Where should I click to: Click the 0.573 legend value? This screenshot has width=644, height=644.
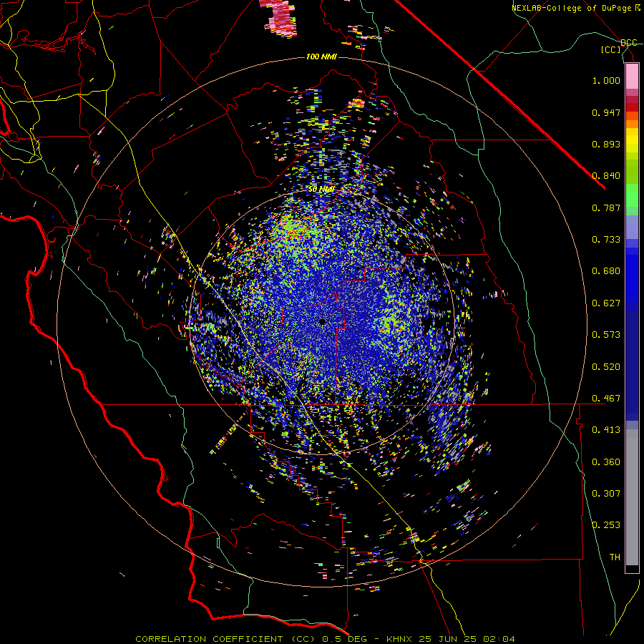point(606,335)
